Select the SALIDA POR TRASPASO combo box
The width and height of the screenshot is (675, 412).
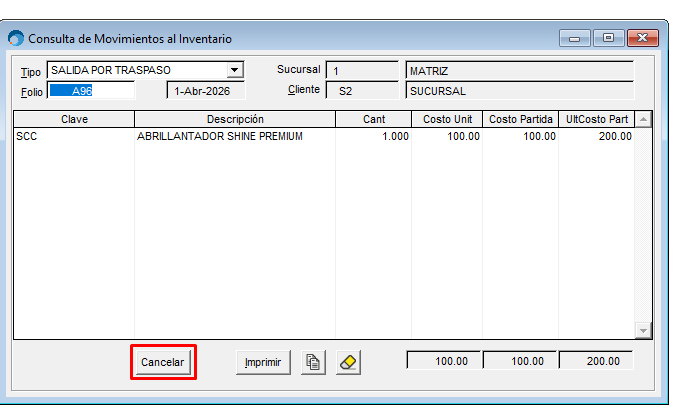145,70
